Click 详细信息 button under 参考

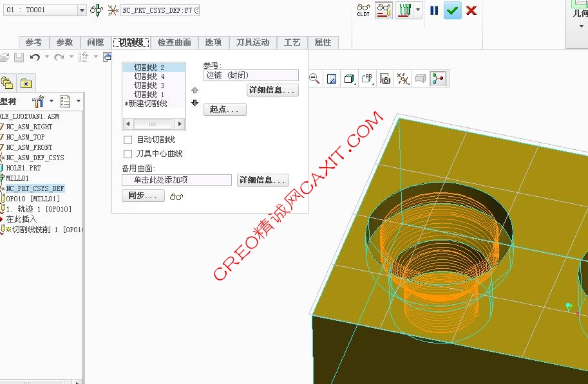pyautogui.click(x=272, y=90)
